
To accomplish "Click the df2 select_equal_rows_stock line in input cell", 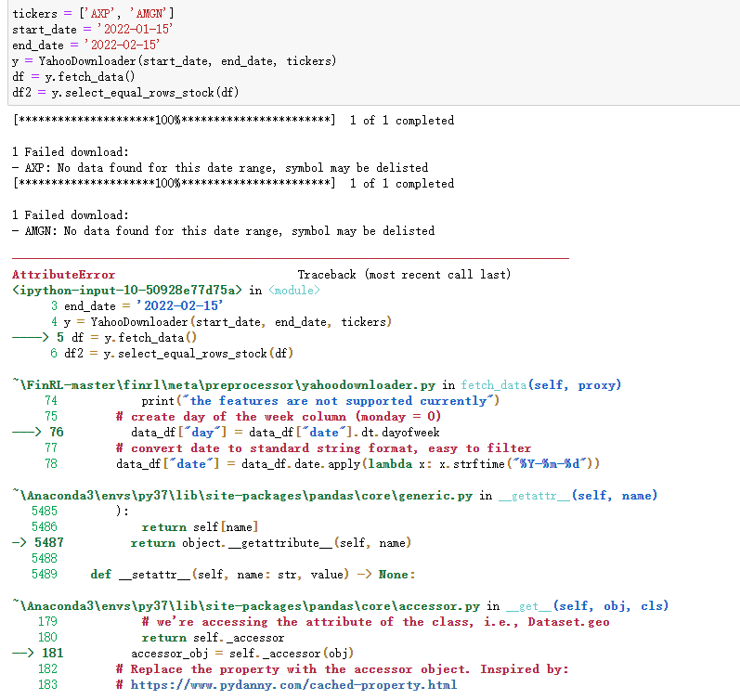I will [x=125, y=93].
